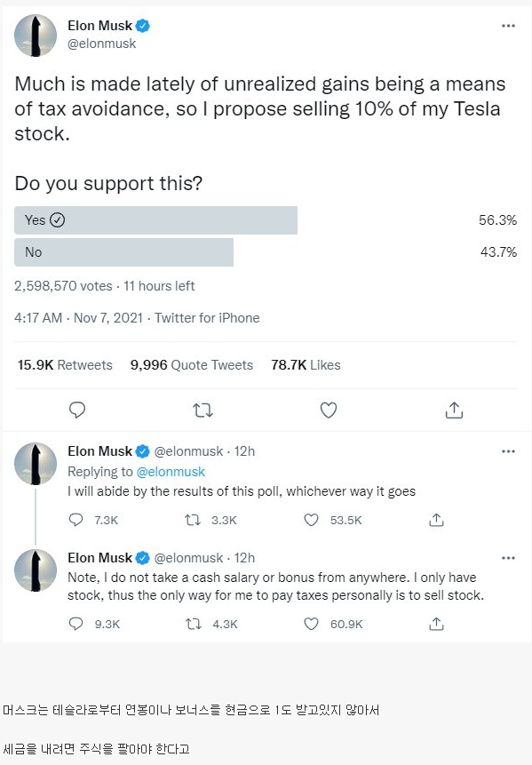Viewport: 532px width, 765px height.
Task: Retweet the main poll tweet
Action: pyautogui.click(x=202, y=410)
